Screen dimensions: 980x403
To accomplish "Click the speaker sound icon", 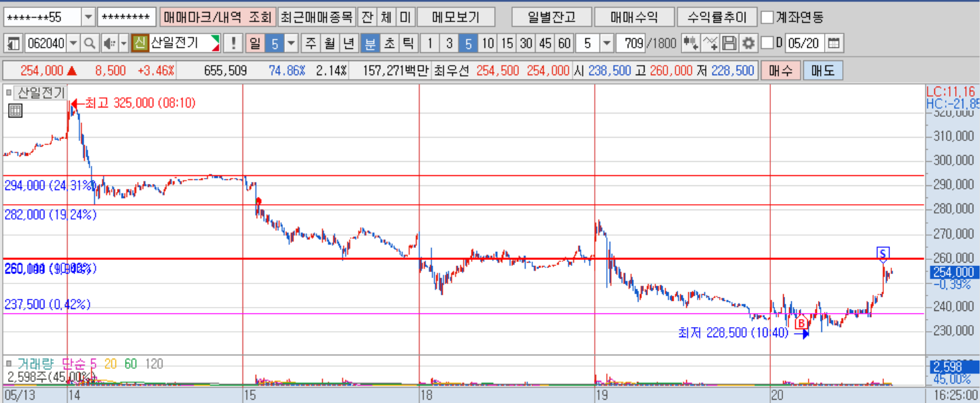I will click(110, 44).
